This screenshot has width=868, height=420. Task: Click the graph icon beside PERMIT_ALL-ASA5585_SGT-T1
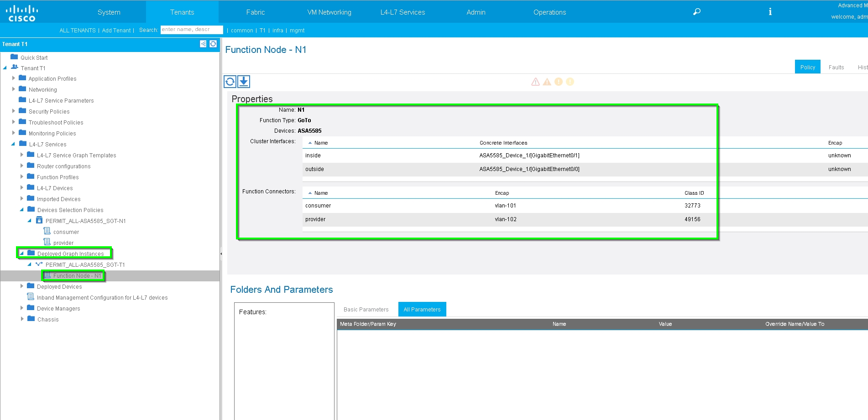click(x=39, y=264)
